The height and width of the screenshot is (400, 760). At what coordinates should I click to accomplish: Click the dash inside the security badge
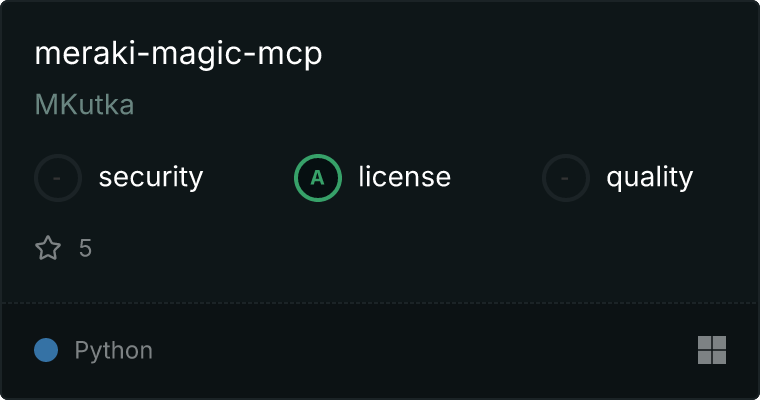pyautogui.click(x=57, y=178)
